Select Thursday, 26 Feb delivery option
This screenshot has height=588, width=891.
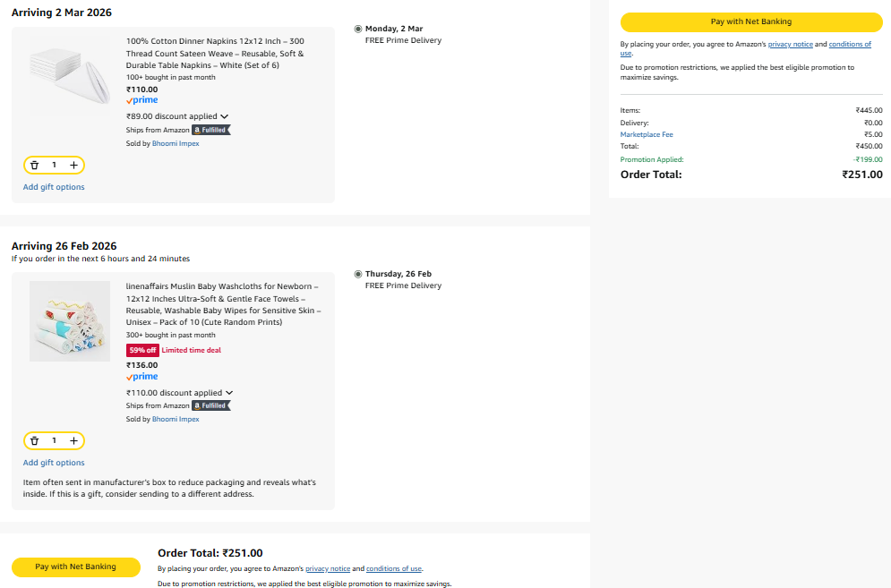[358, 274]
